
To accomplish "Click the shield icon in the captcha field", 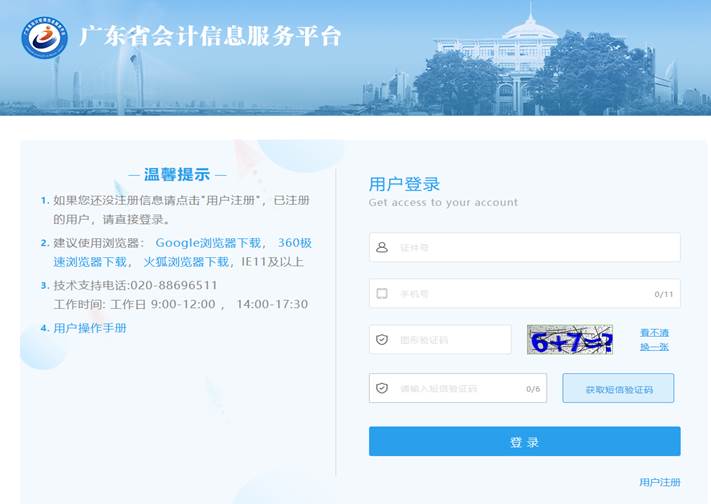I will 382,339.
